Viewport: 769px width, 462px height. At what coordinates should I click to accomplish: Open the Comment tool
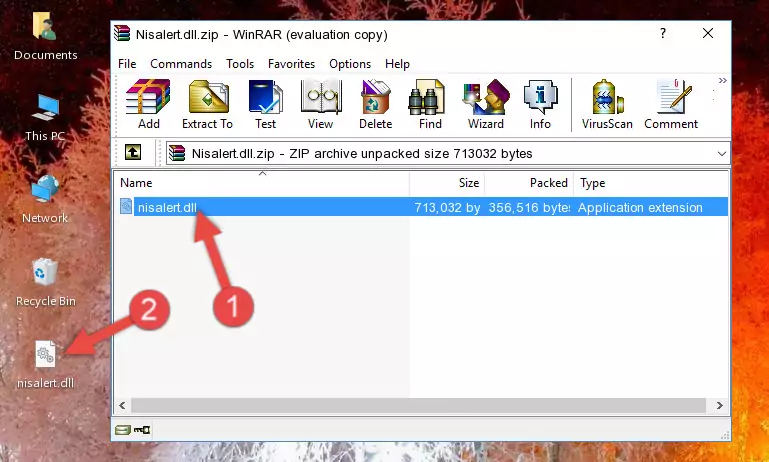click(671, 104)
